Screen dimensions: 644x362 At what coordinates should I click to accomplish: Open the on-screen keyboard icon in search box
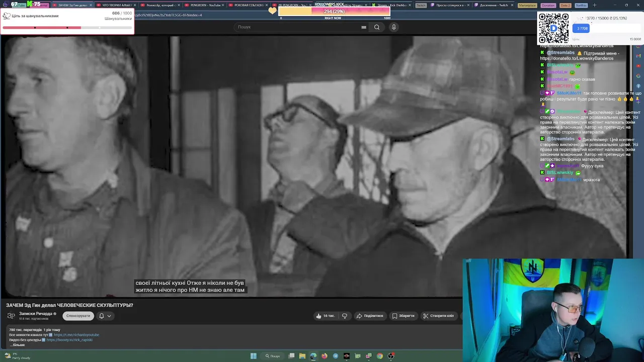364,27
